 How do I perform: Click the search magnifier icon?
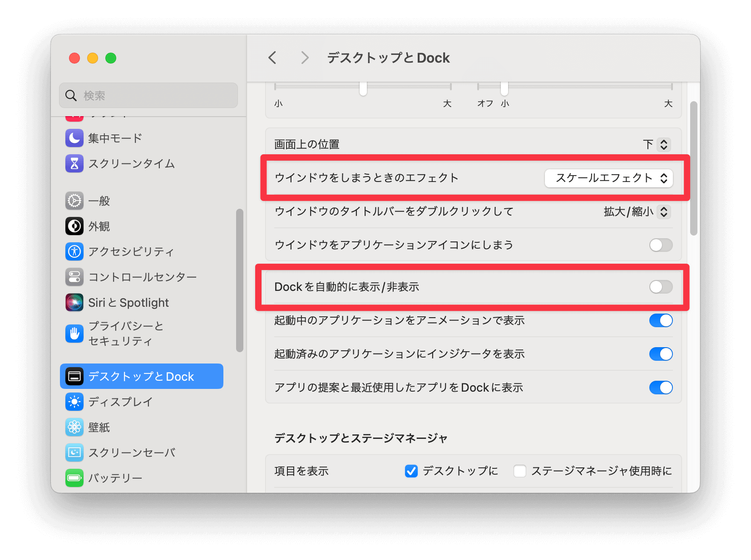[x=71, y=95]
